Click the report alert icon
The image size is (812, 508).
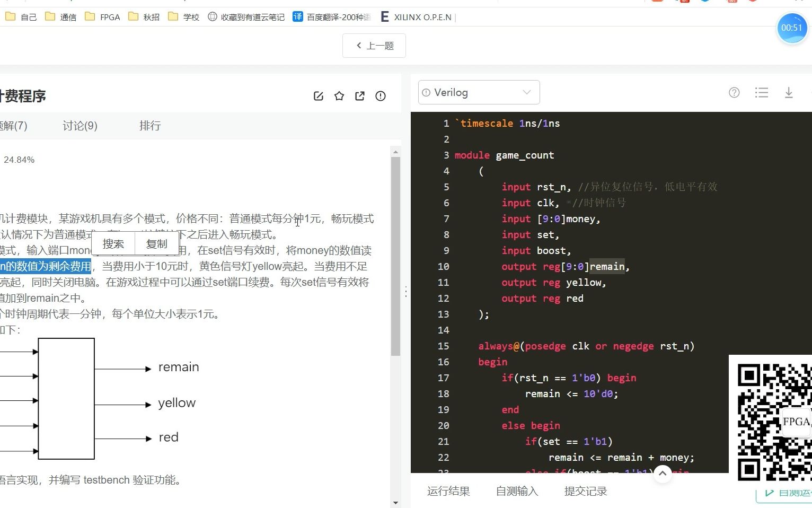pyautogui.click(x=381, y=96)
